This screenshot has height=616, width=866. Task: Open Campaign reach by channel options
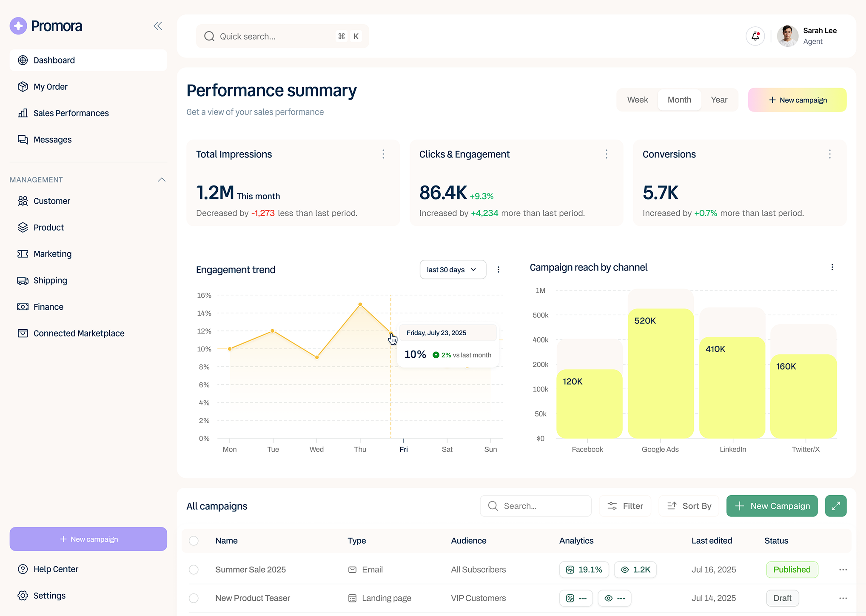tap(832, 267)
